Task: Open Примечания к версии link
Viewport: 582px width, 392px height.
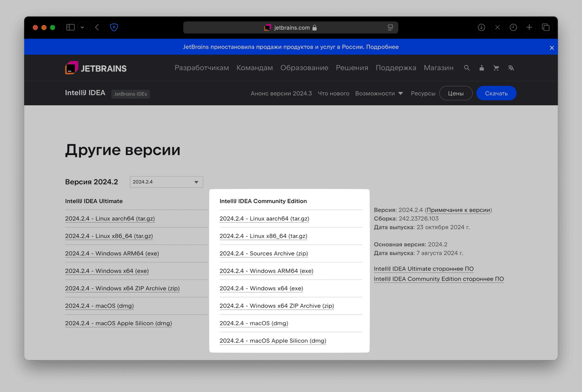Action: pyautogui.click(x=458, y=210)
